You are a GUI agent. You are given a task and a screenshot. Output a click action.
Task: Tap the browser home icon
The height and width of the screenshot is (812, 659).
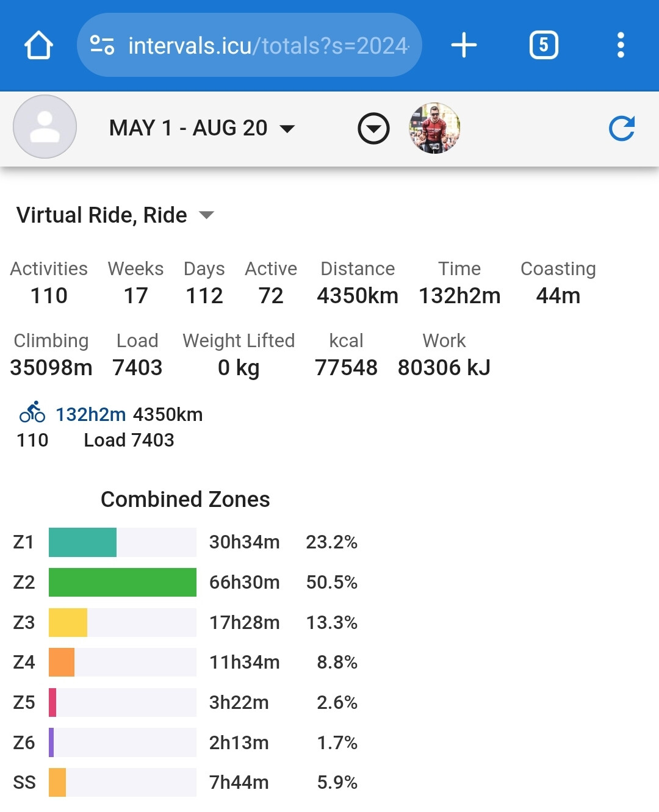[38, 45]
